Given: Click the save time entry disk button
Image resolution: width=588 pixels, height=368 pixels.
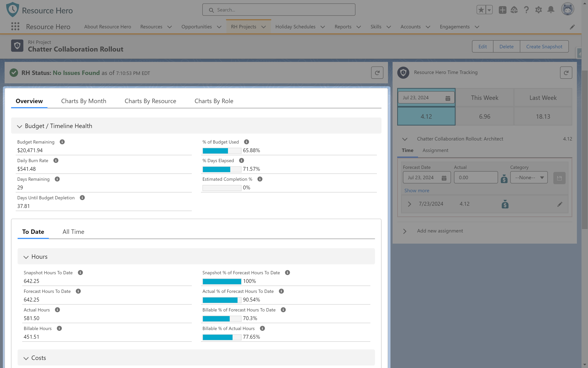Looking at the screenshot, I should point(559,178).
